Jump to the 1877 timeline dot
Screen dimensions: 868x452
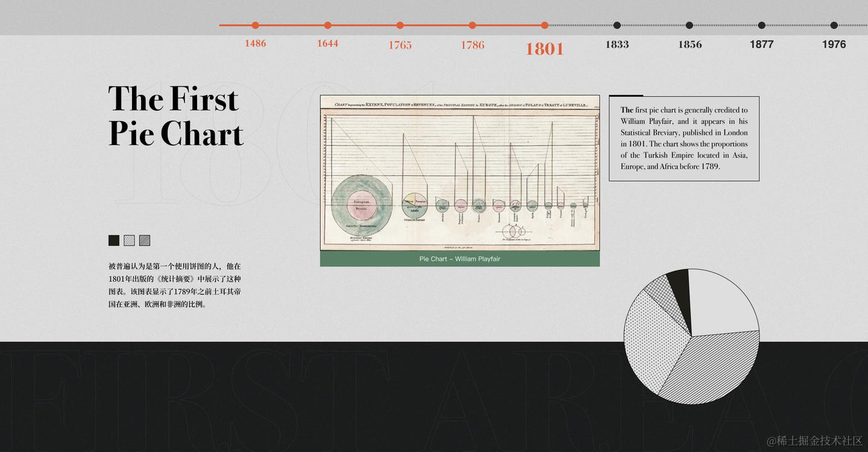pos(762,25)
